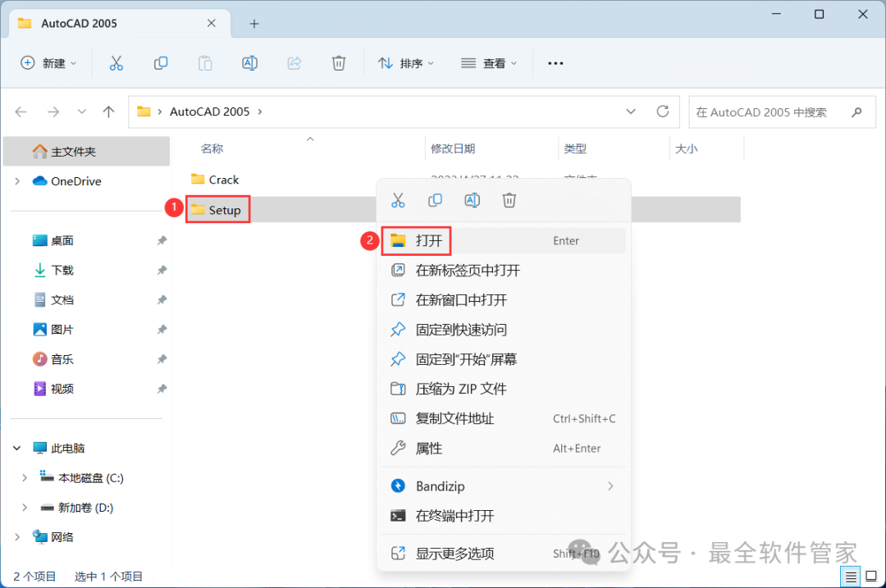Image resolution: width=886 pixels, height=588 pixels.
Task: Click the toolbar Delete trash icon
Action: [339, 63]
